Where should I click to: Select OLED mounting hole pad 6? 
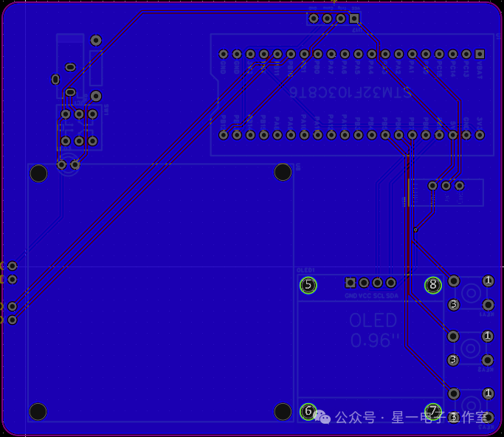point(308,411)
